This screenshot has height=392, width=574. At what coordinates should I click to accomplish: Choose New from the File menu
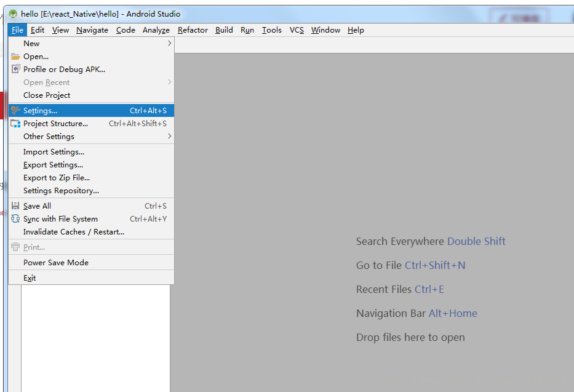(91, 43)
